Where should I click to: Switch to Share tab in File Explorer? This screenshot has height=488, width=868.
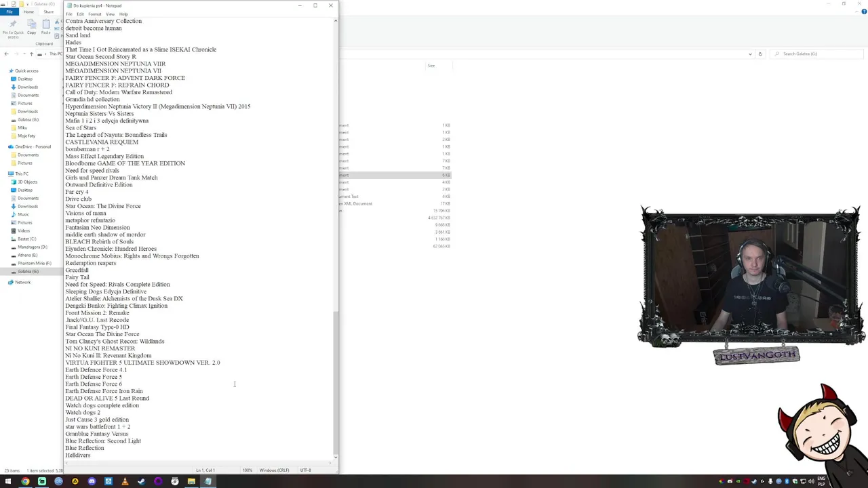(49, 12)
